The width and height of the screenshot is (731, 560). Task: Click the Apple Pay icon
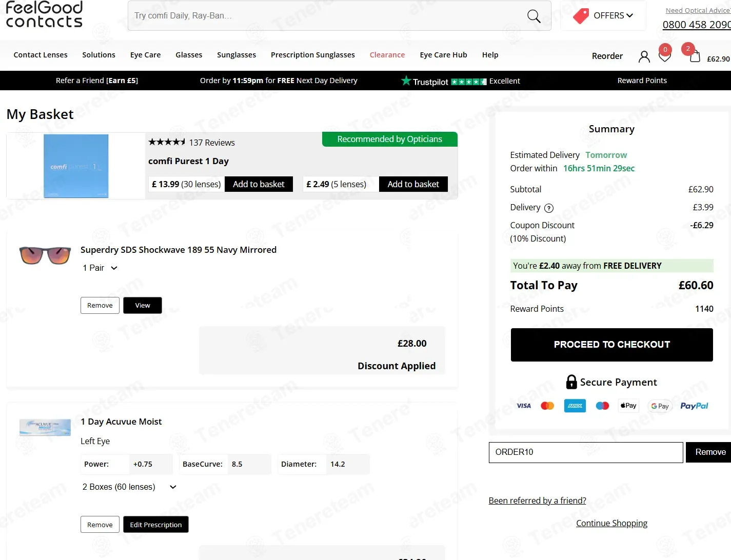[x=628, y=406]
